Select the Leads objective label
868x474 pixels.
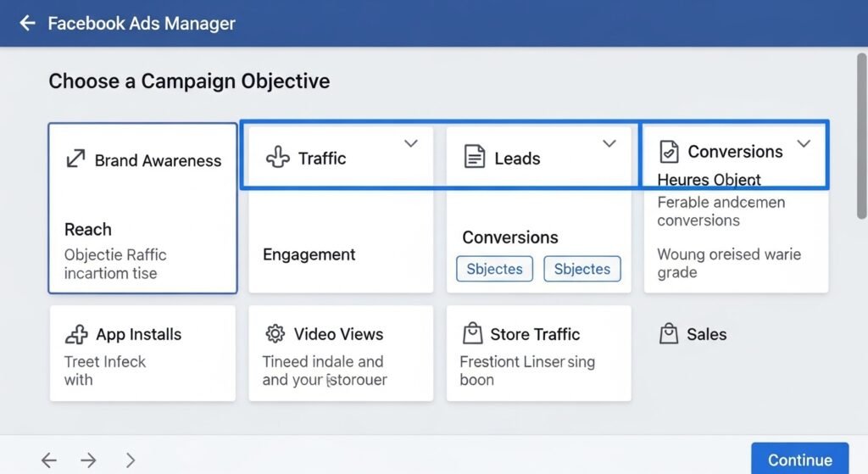[517, 159]
